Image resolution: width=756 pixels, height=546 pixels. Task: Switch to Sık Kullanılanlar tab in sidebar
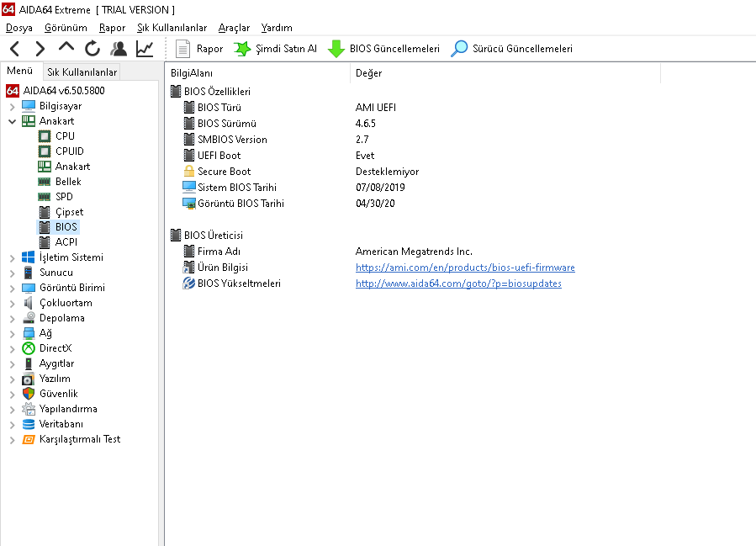[82, 72]
